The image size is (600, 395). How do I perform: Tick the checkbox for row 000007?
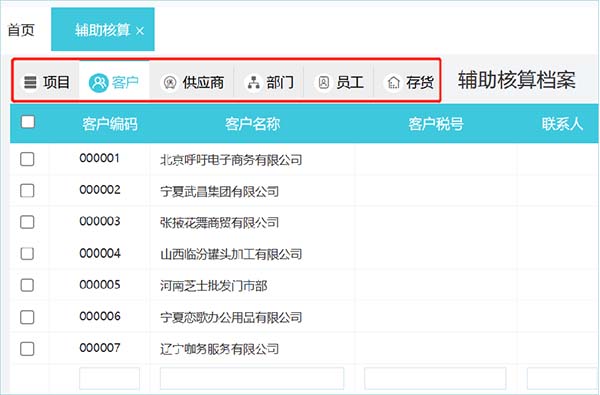coord(27,349)
